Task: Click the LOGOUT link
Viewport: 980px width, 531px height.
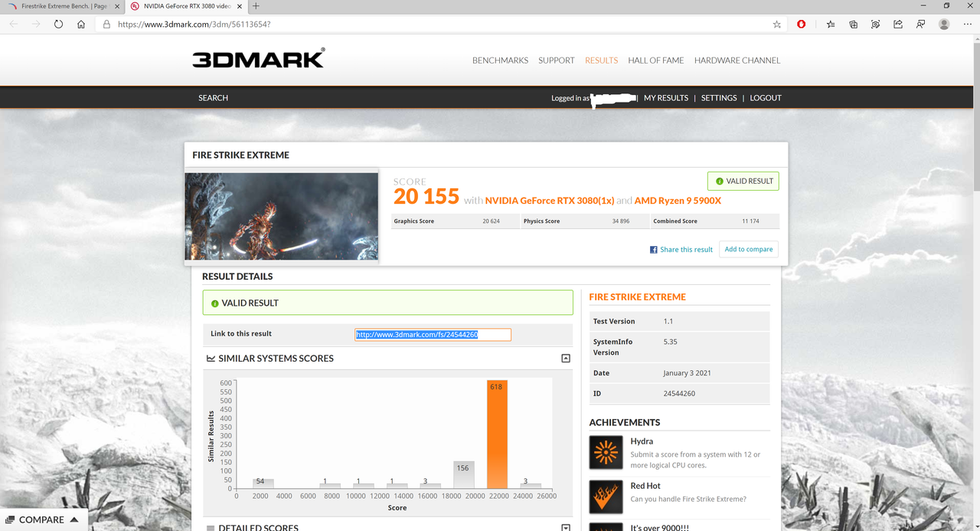Action: click(766, 98)
